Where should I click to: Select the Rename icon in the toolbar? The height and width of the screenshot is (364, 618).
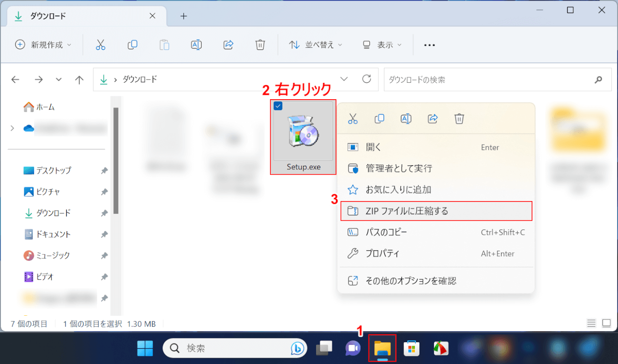click(196, 45)
